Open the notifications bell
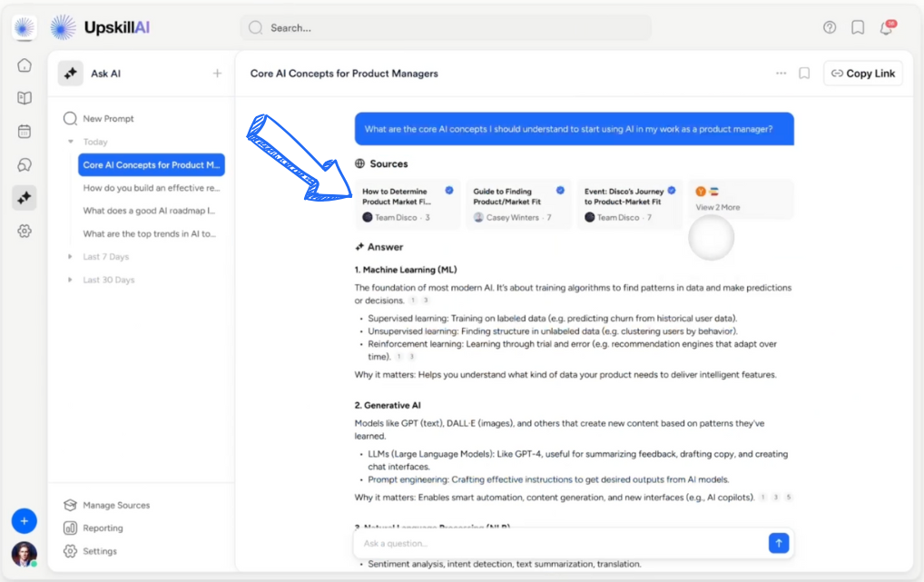The image size is (924, 582). pos(886,27)
